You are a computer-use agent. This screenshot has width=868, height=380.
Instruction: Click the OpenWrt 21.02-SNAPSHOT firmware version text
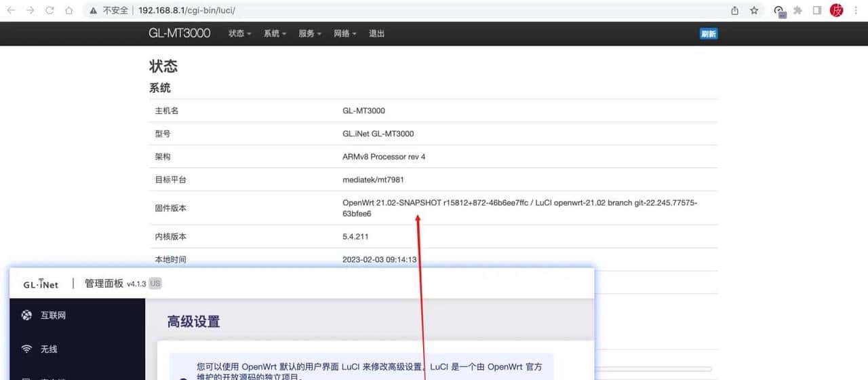(520, 208)
